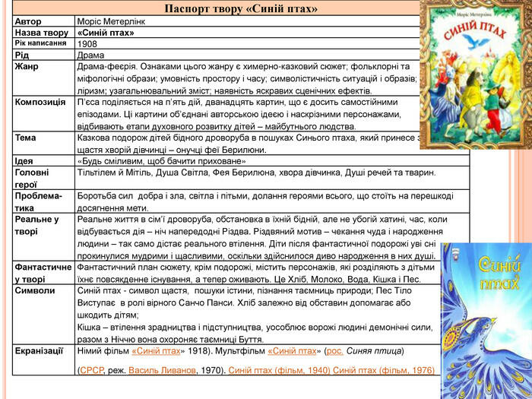Click the «Жанр» row label
The image size is (532, 399).
27,66
